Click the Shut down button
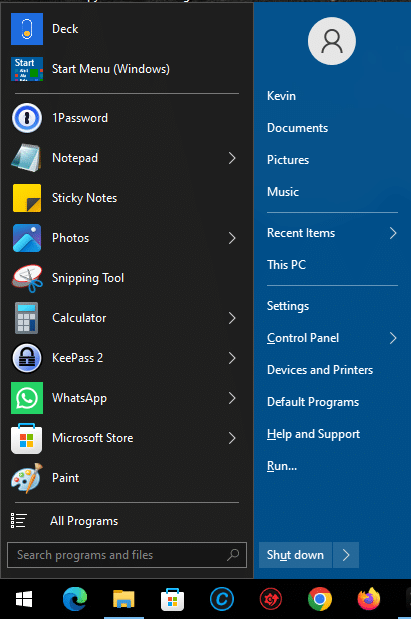Screen dimensions: 411x619 (295, 555)
